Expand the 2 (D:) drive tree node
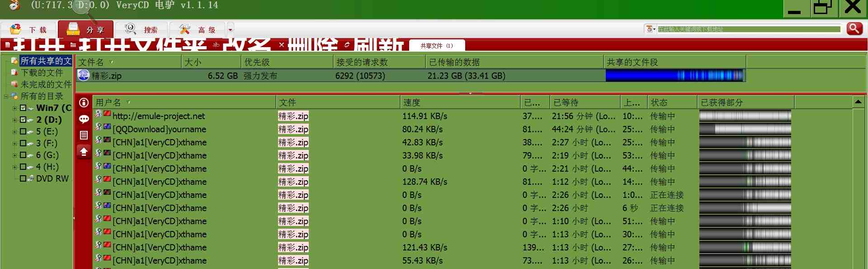Viewport: 868px width, 269px height. [14, 120]
